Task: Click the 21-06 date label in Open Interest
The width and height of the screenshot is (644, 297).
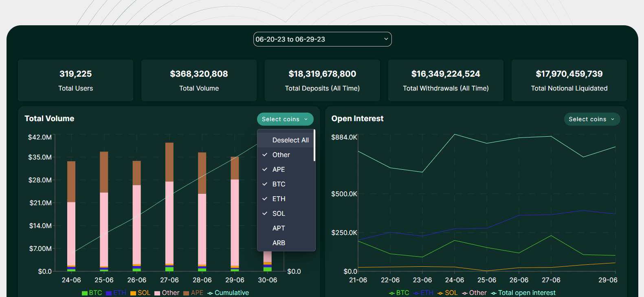Action: point(358,280)
